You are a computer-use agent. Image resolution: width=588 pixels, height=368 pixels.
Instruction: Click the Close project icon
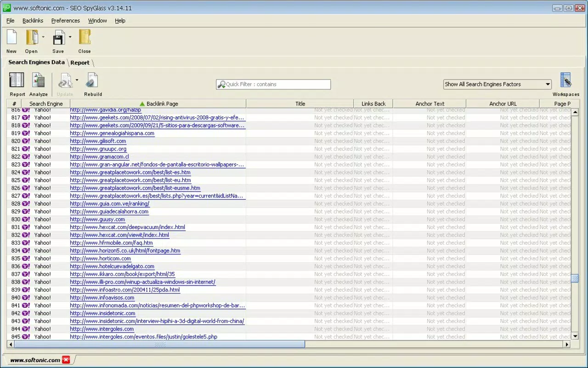(85, 37)
